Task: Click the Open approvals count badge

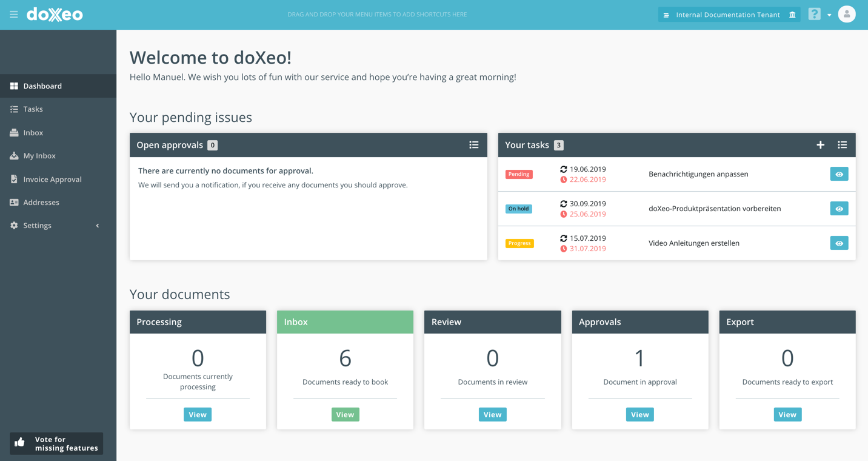Action: click(x=213, y=145)
